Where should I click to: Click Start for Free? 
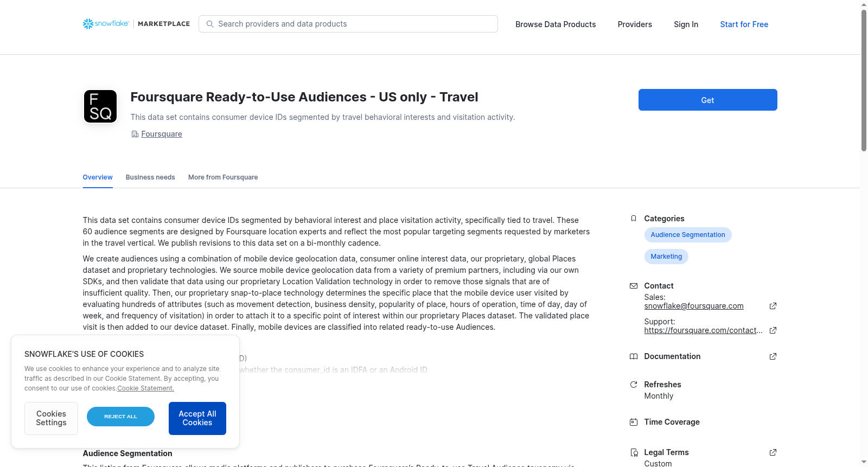click(744, 24)
